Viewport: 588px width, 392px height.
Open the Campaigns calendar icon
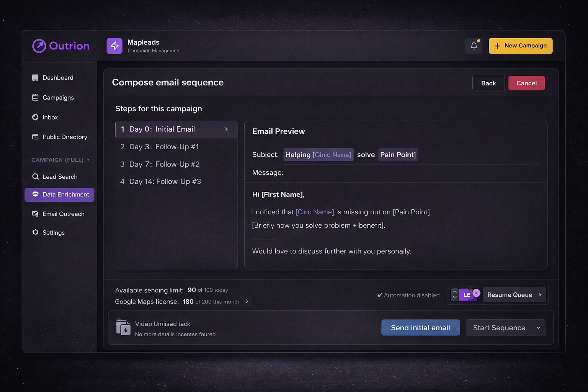click(36, 97)
